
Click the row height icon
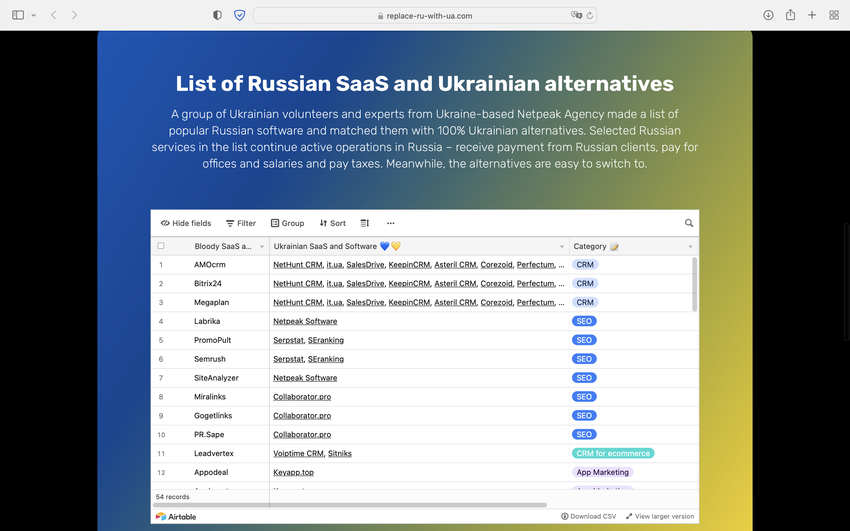click(x=365, y=223)
